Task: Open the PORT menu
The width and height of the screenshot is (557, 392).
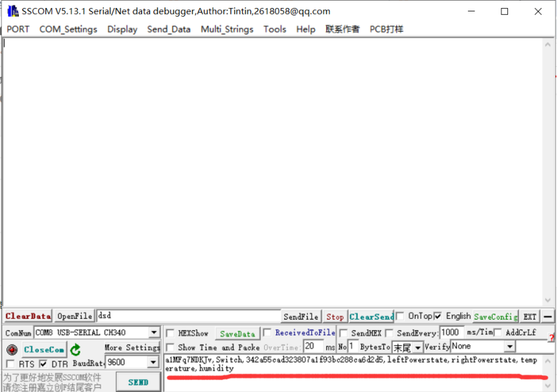Action: [18, 29]
